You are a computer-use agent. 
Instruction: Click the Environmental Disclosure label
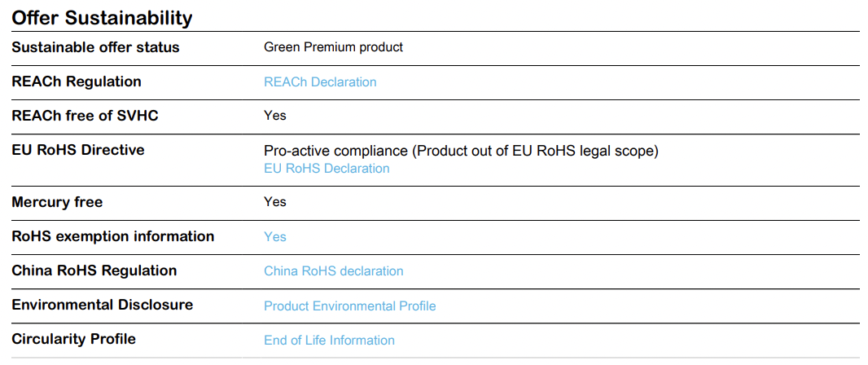103,306
